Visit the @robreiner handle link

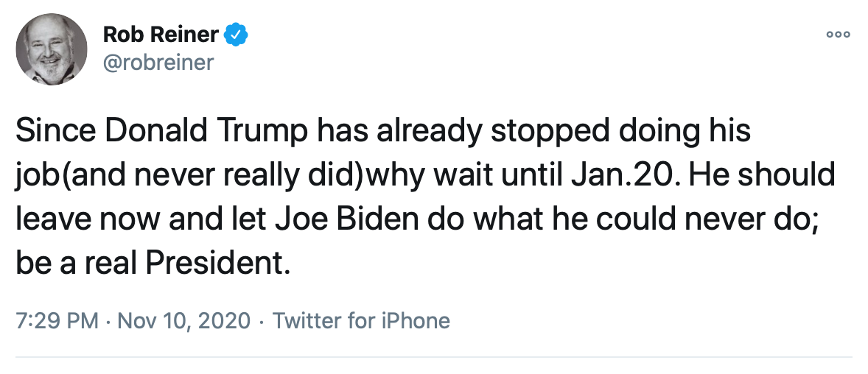click(x=158, y=63)
